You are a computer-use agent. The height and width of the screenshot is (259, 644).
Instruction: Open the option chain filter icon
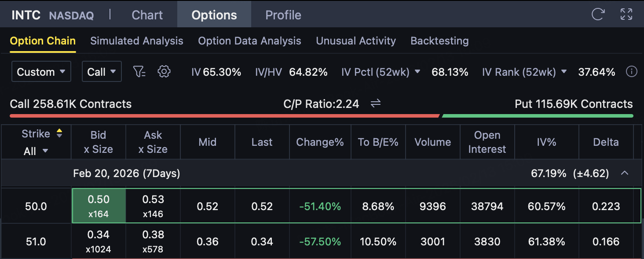[139, 72]
